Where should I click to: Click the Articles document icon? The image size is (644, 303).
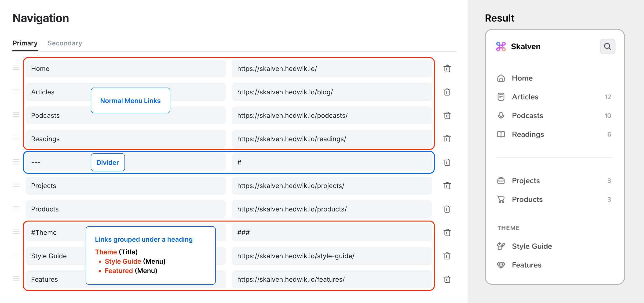point(501,97)
